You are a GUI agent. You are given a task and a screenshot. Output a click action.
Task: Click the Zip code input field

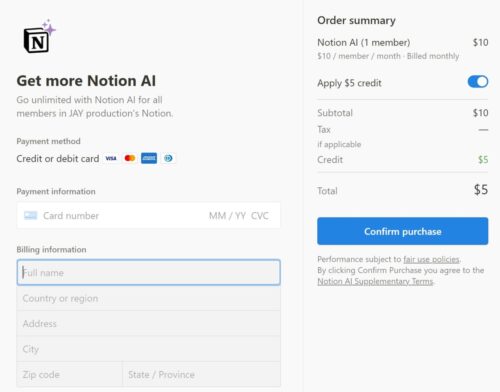coord(69,374)
